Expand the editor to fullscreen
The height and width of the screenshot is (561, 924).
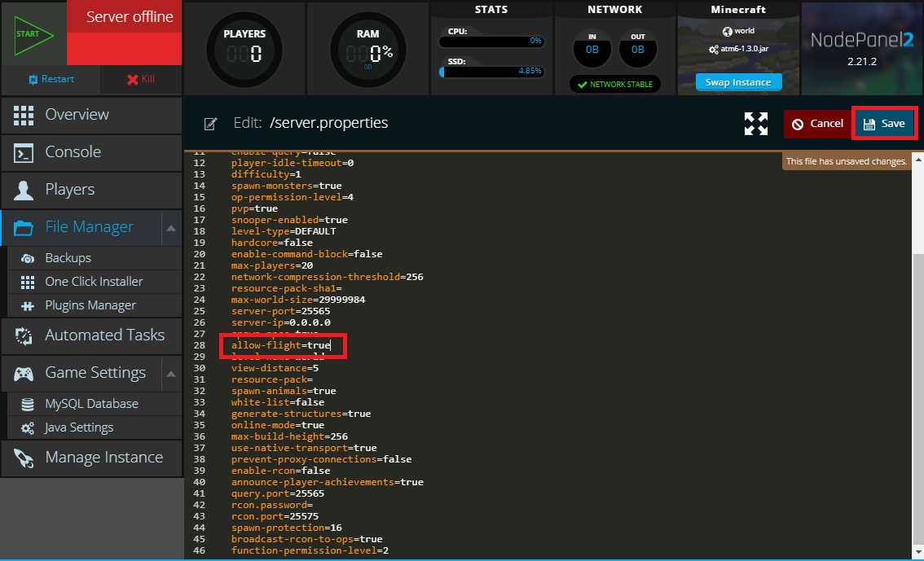pos(755,123)
